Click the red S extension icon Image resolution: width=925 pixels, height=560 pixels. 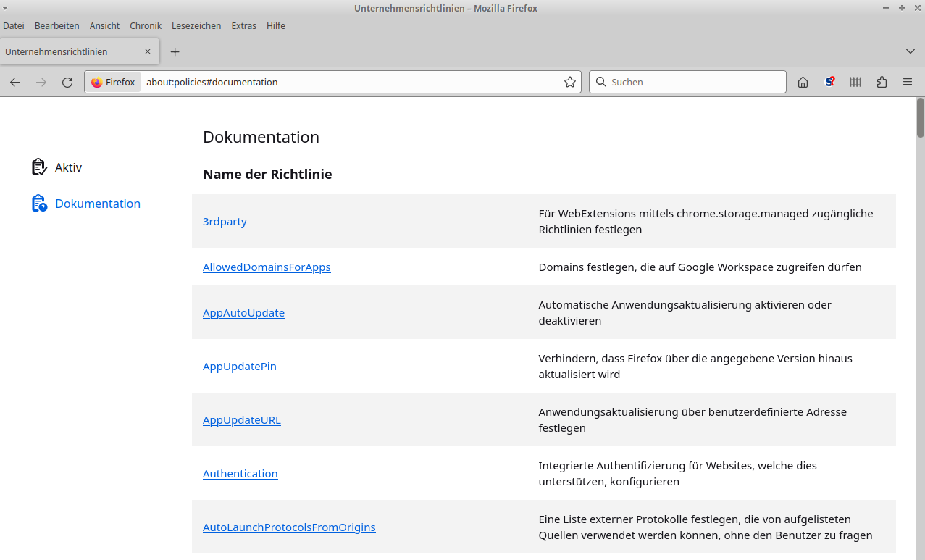tap(829, 83)
